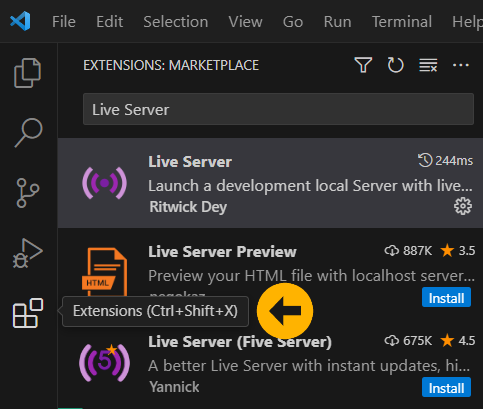Refresh the extensions marketplace list
483x411 pixels.
[x=395, y=65]
